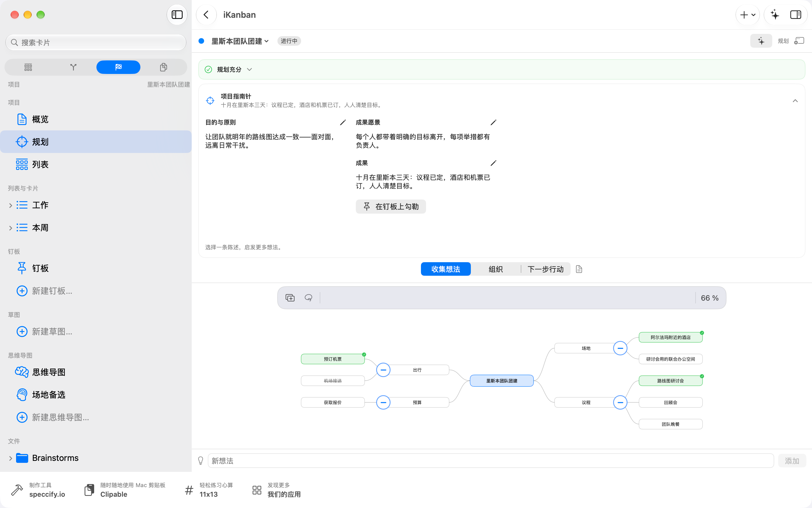Viewport: 812px width, 508px height.
Task: Click the 规划 add-card icon at top right
Action: coord(799,41)
